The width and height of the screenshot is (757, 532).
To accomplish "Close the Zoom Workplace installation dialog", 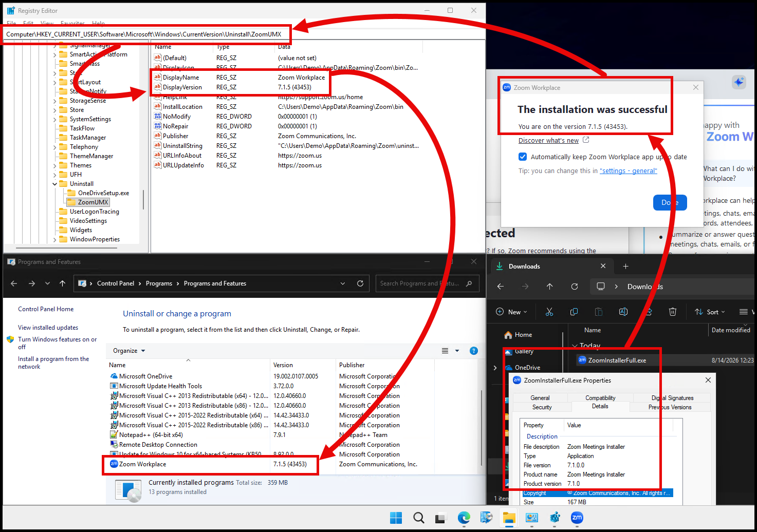I will click(696, 88).
